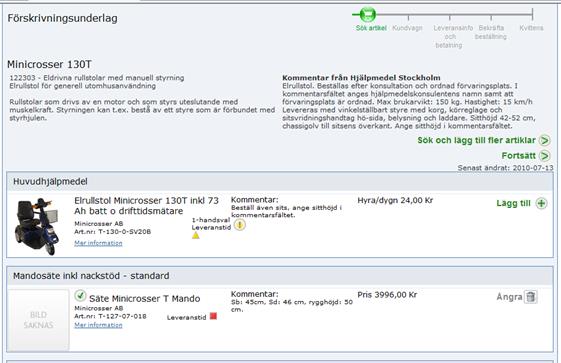Click the Hyra/dygn 24,00 Kr price
This screenshot has width=561, height=363.
pyautogui.click(x=395, y=200)
